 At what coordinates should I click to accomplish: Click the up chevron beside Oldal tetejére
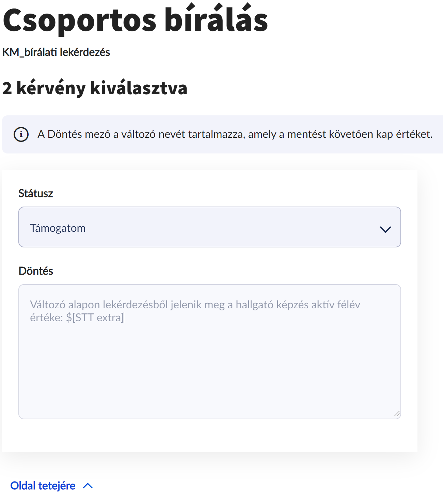pyautogui.click(x=88, y=486)
